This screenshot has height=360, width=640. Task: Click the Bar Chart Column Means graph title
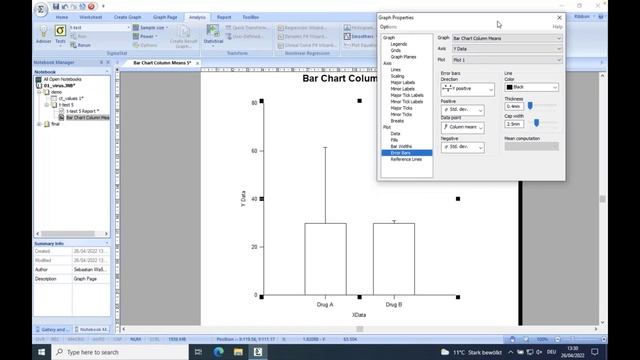[x=340, y=78]
